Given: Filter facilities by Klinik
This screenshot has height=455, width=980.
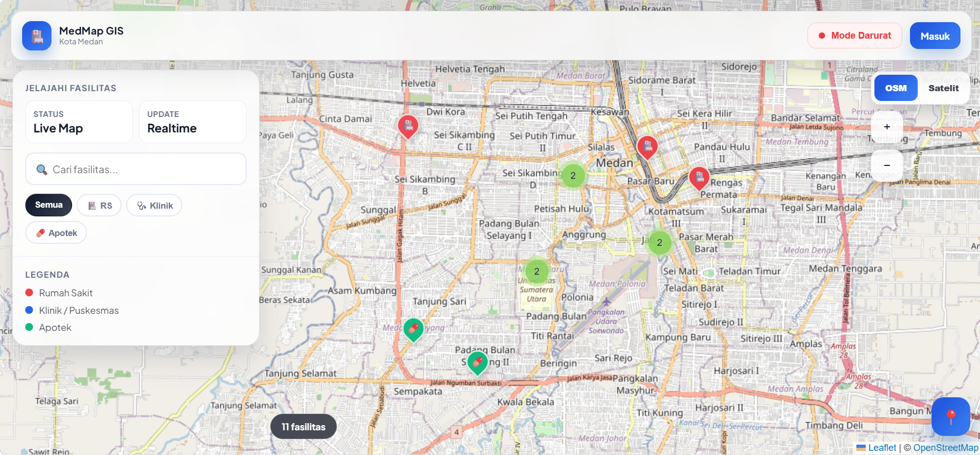Looking at the screenshot, I should tap(154, 205).
